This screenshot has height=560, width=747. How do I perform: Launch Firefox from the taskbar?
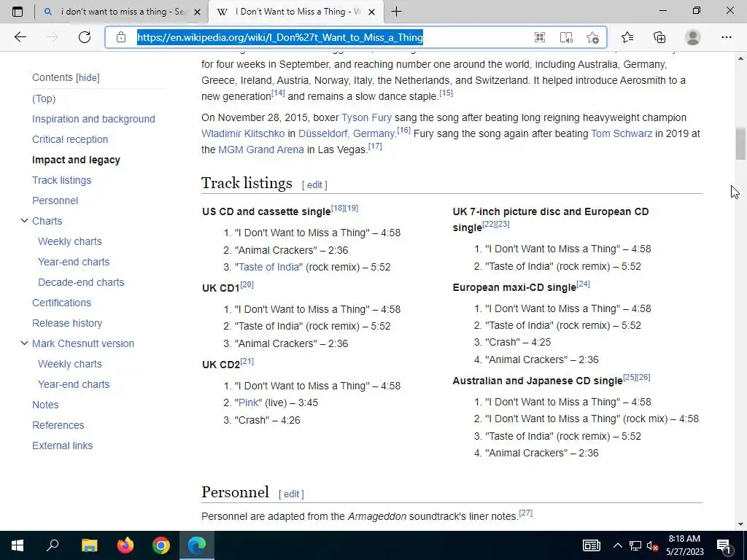tap(125, 545)
